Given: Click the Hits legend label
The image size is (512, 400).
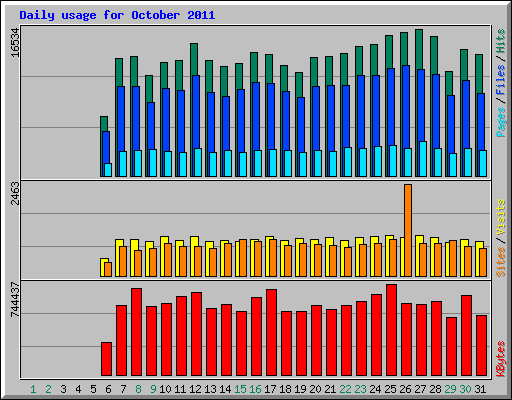Looking at the screenshot, I should click(x=501, y=41).
